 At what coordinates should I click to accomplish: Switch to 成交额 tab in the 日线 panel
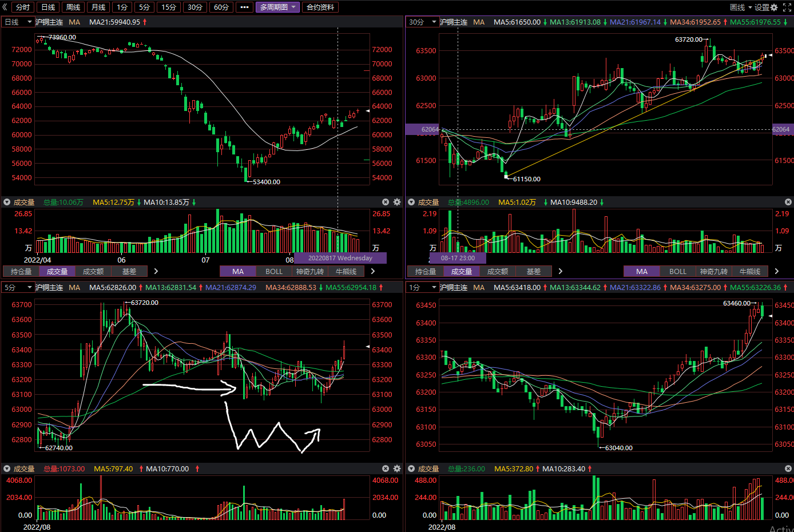(x=93, y=271)
